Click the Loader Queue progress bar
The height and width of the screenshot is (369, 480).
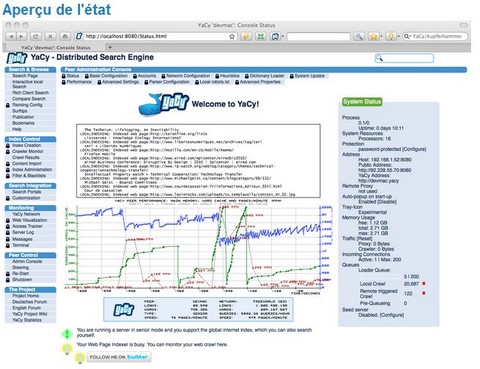(x=382, y=276)
